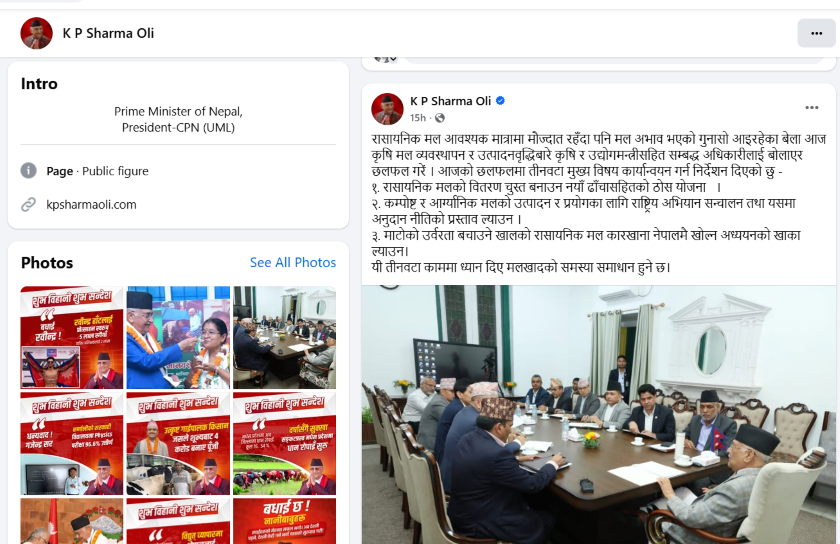Open kpsharmaoli.com website link
This screenshot has width=840, height=544.
tap(91, 205)
